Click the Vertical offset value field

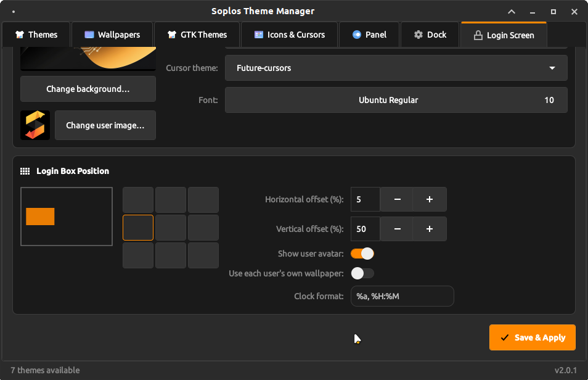tap(365, 229)
